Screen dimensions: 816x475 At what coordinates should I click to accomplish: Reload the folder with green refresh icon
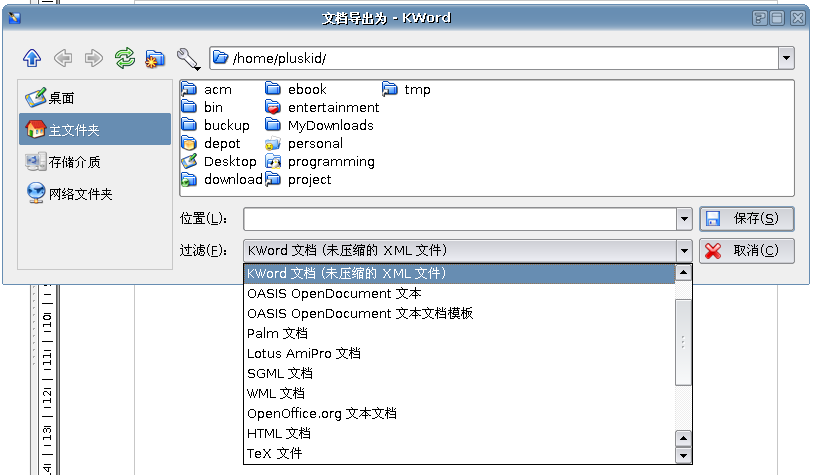point(125,58)
